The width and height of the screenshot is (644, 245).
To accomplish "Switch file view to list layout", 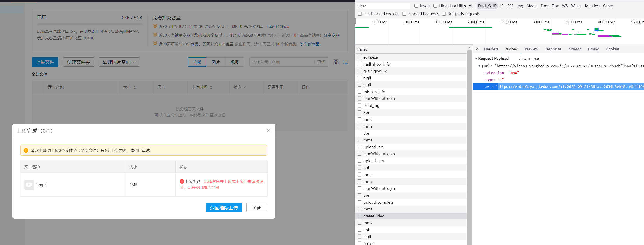I will [346, 62].
